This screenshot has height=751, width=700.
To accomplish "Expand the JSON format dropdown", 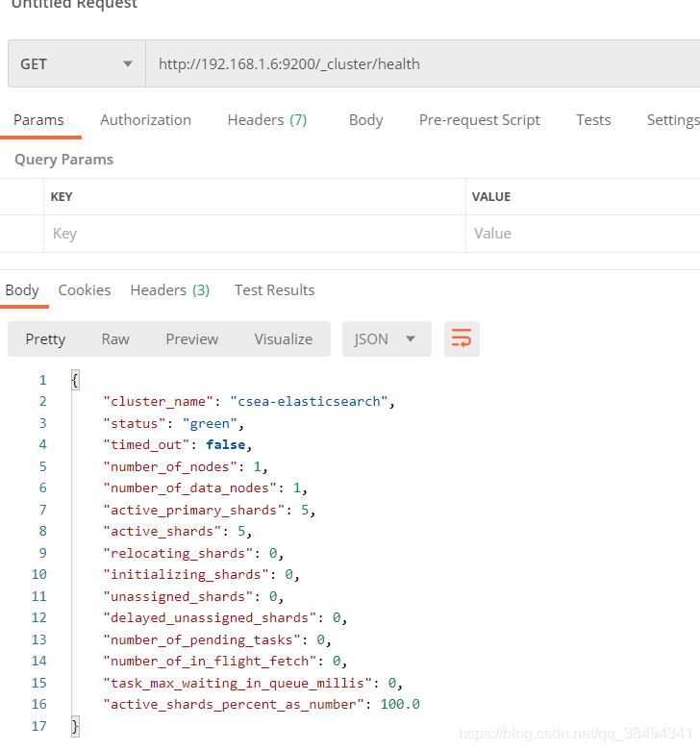I will tap(387, 338).
